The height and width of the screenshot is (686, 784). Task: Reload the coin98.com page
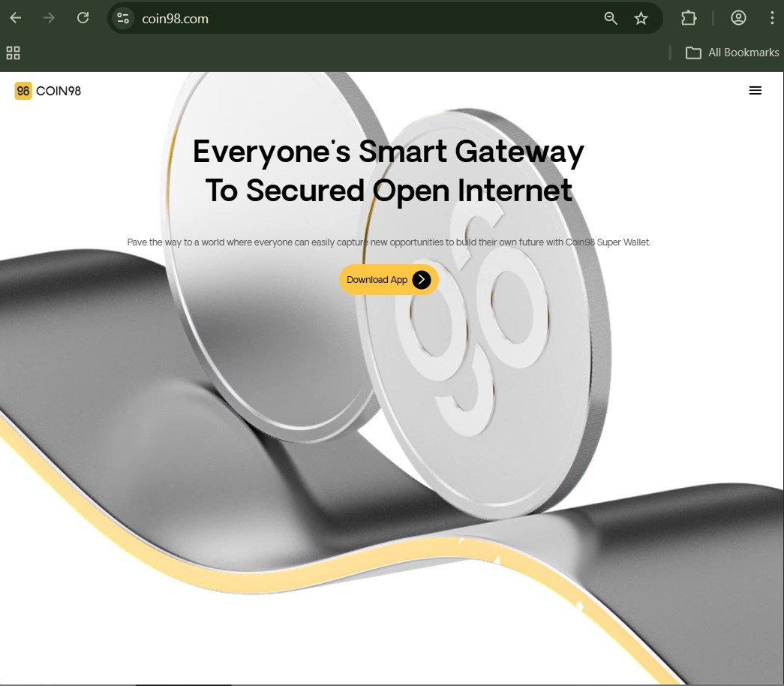tap(83, 17)
